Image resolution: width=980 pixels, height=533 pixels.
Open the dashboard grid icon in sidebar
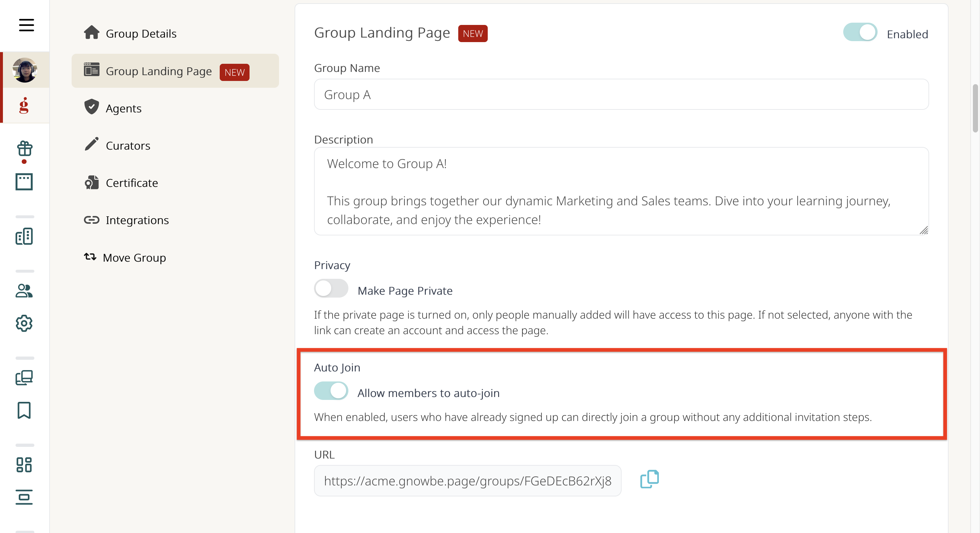(24, 465)
